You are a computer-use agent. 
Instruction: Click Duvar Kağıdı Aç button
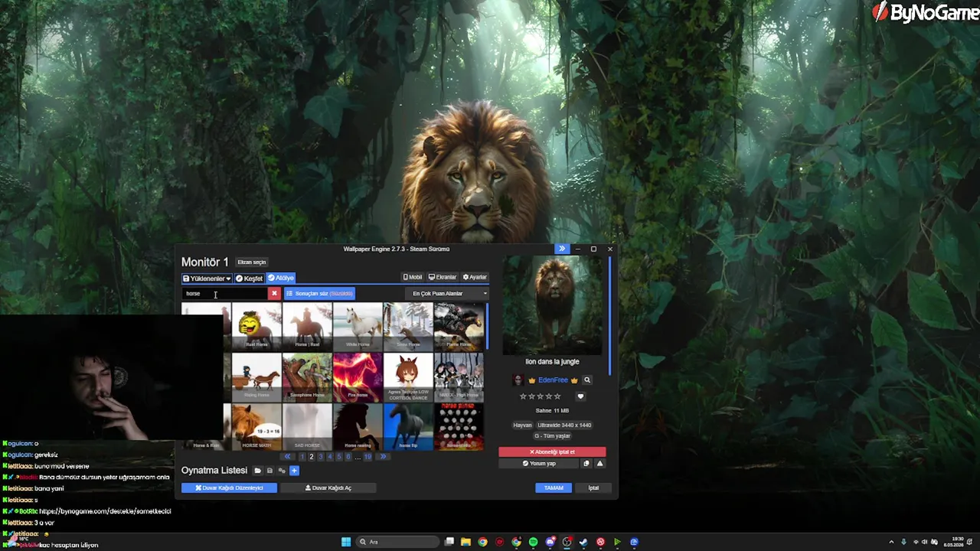click(x=328, y=487)
